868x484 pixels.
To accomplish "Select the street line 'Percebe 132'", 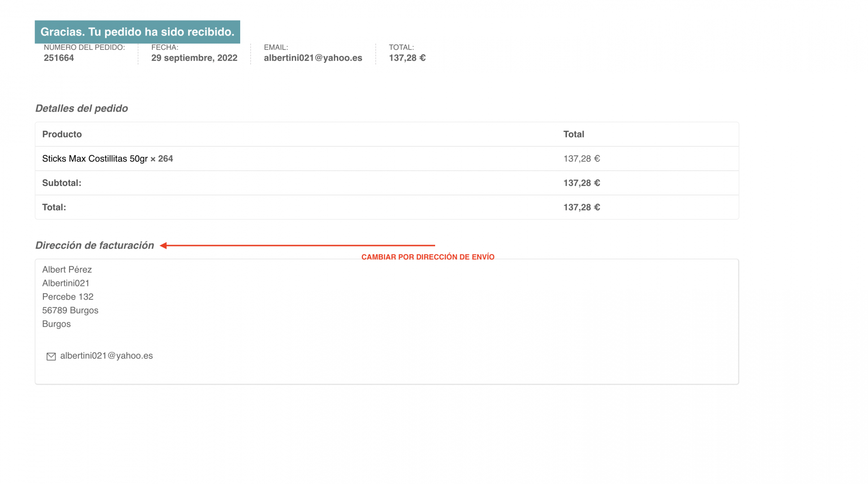I will [68, 297].
